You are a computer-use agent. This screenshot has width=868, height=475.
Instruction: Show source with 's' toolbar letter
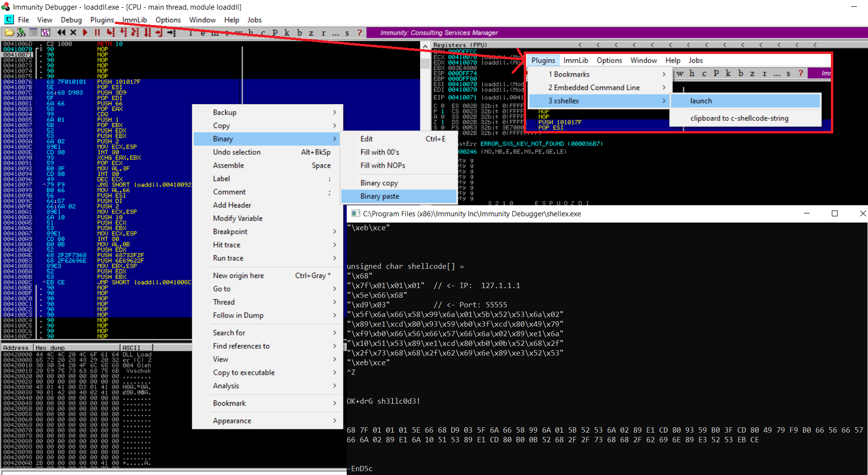(x=347, y=33)
